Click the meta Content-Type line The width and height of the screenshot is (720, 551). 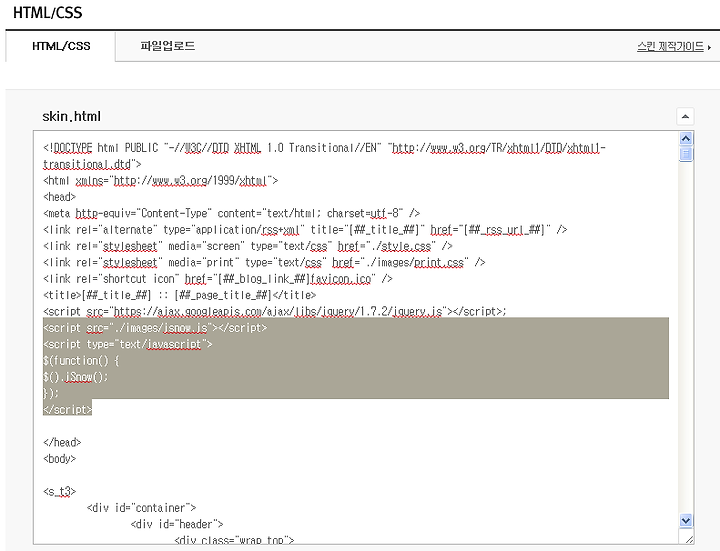pyautogui.click(x=231, y=213)
